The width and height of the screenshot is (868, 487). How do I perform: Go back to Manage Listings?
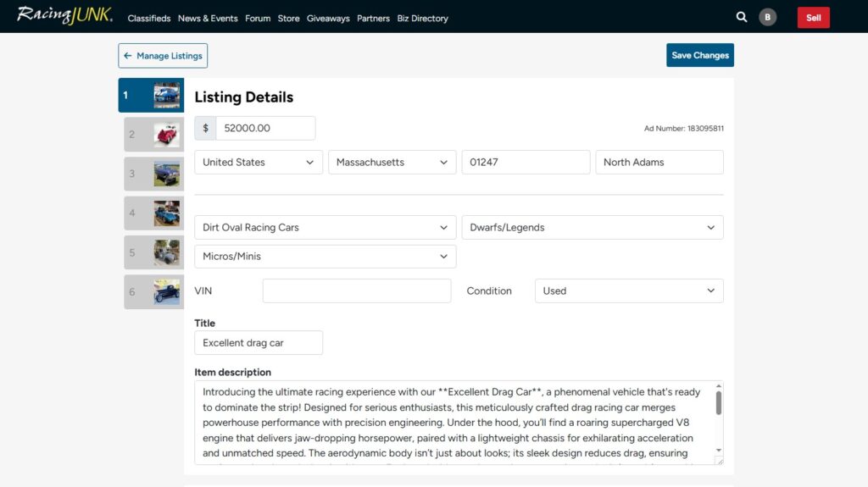point(163,56)
